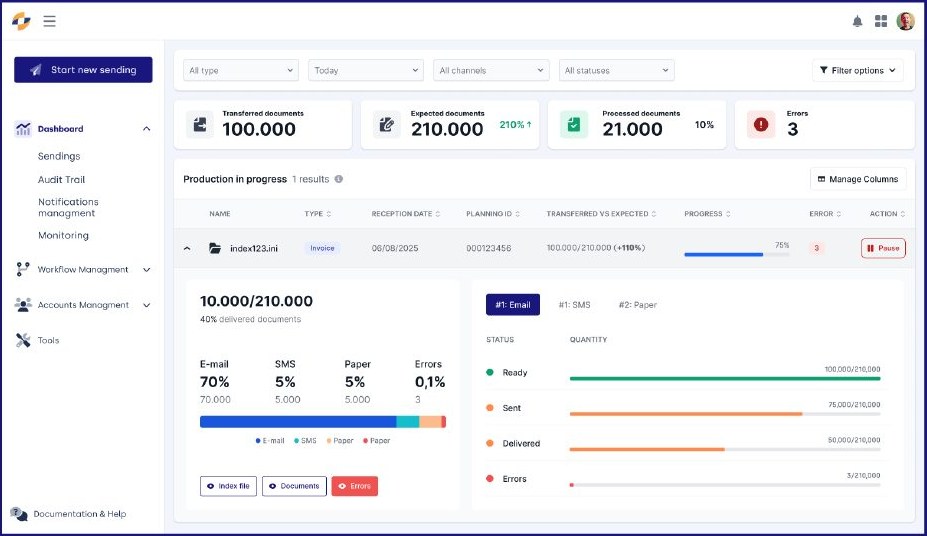Open user profile avatar

point(905,21)
